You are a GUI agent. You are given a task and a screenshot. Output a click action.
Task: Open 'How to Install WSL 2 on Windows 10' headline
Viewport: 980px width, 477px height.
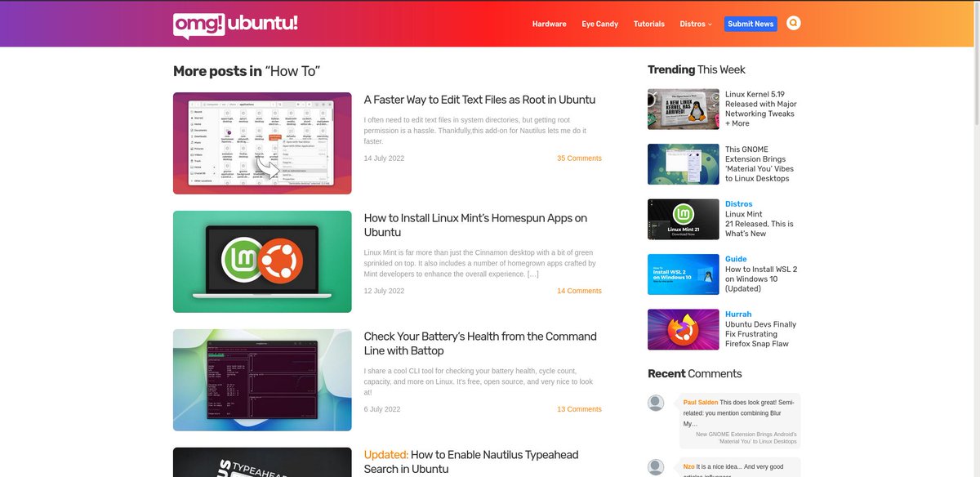click(x=761, y=279)
